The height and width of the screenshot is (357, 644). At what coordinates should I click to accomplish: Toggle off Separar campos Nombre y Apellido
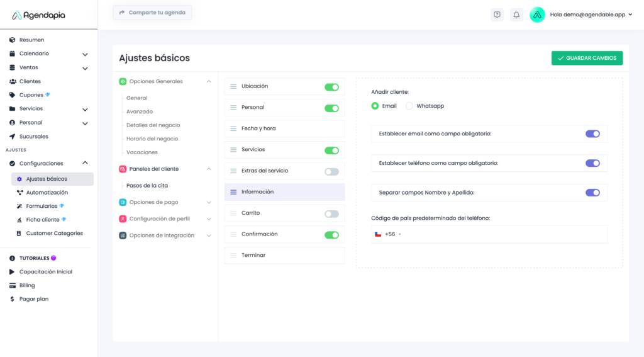[592, 193]
